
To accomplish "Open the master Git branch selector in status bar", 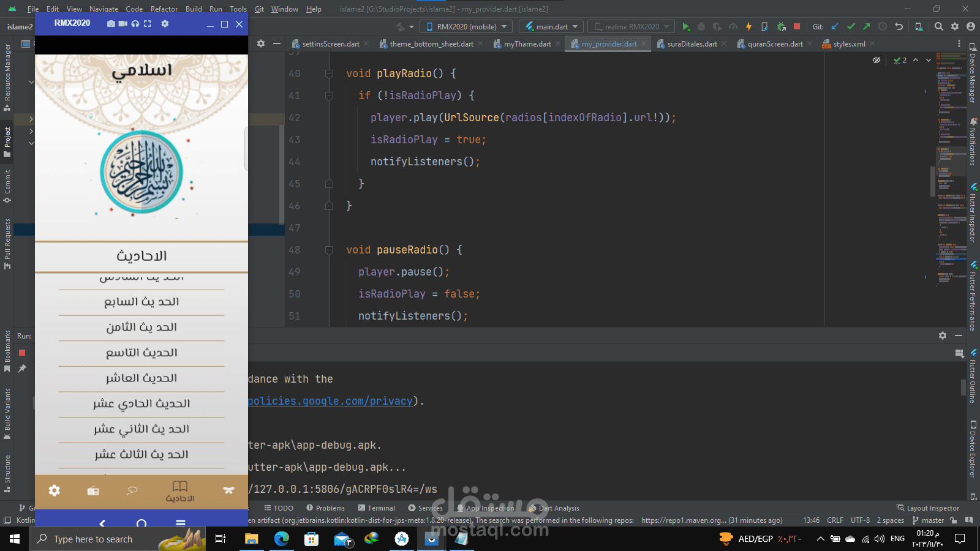I will point(929,520).
